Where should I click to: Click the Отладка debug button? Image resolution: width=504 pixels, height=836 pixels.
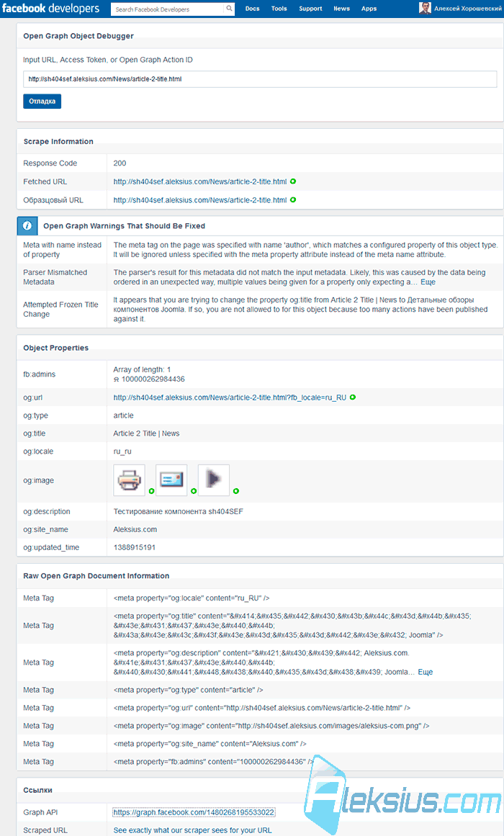(42, 102)
